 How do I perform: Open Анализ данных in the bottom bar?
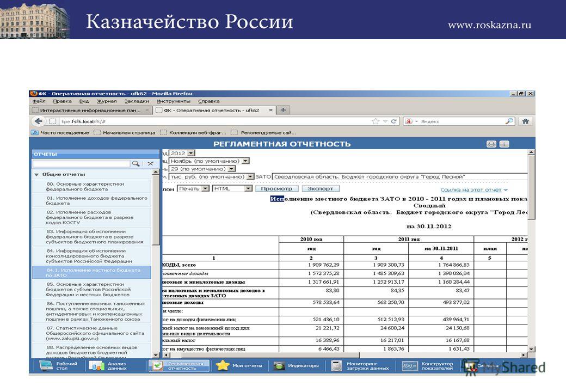tap(108, 366)
